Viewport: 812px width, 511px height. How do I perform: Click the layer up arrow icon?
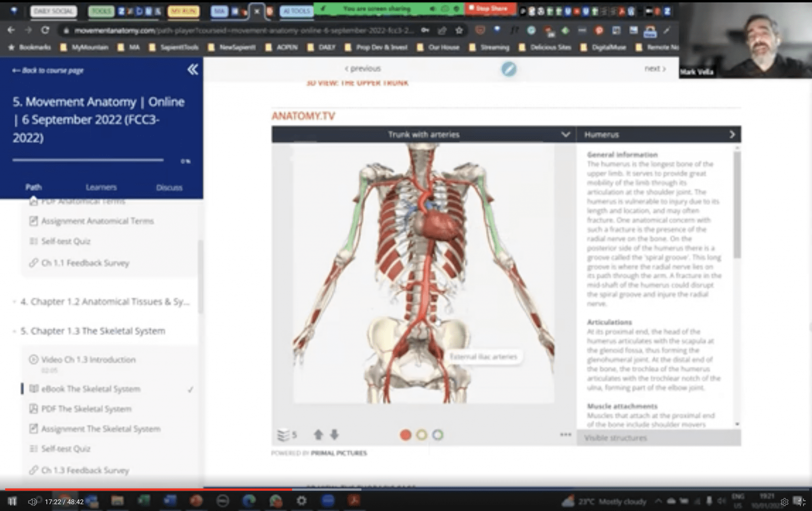318,435
